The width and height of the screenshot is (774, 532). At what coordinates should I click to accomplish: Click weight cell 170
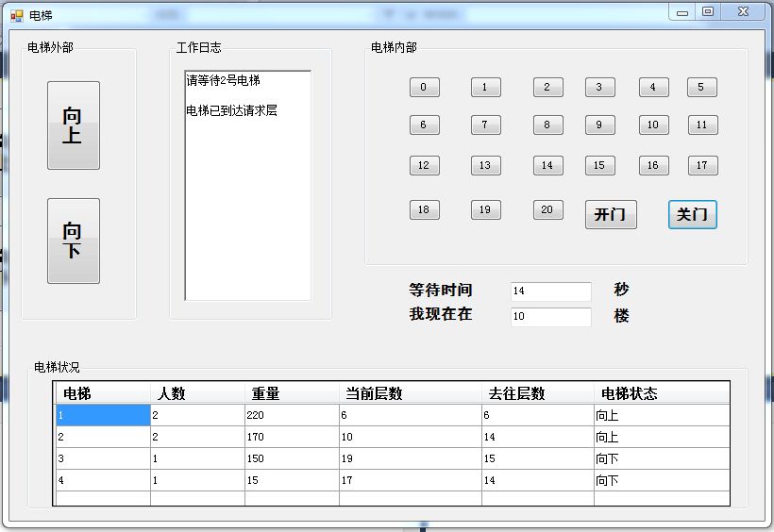[292, 437]
